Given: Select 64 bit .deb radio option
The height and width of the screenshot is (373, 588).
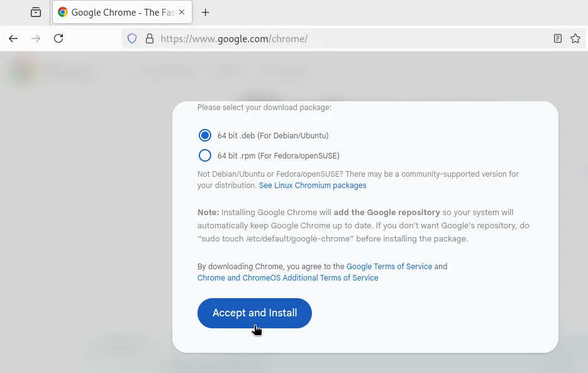Looking at the screenshot, I should pos(205,135).
